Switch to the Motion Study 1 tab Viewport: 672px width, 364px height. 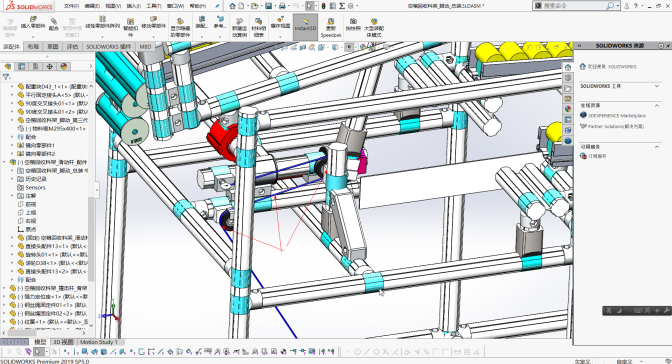pos(99,342)
